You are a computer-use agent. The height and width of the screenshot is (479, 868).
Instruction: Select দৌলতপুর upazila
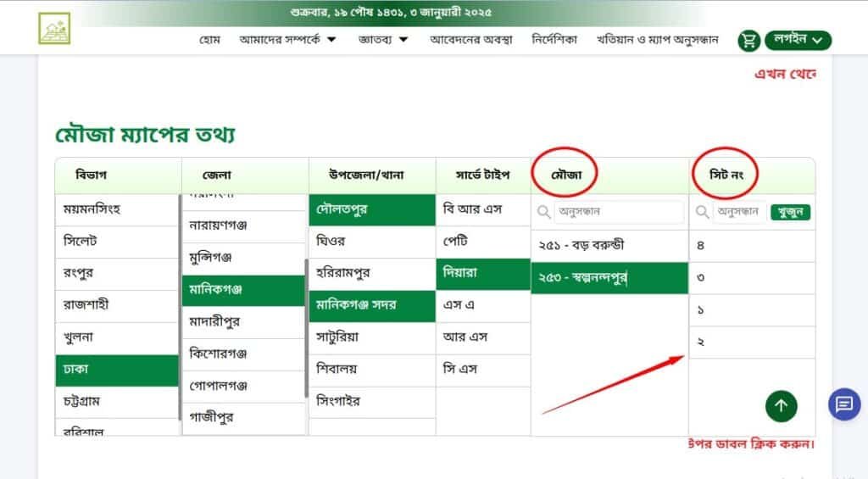[x=372, y=209]
